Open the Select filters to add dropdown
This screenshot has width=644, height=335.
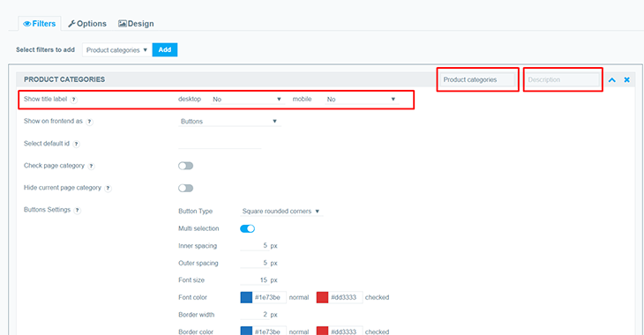coord(117,50)
